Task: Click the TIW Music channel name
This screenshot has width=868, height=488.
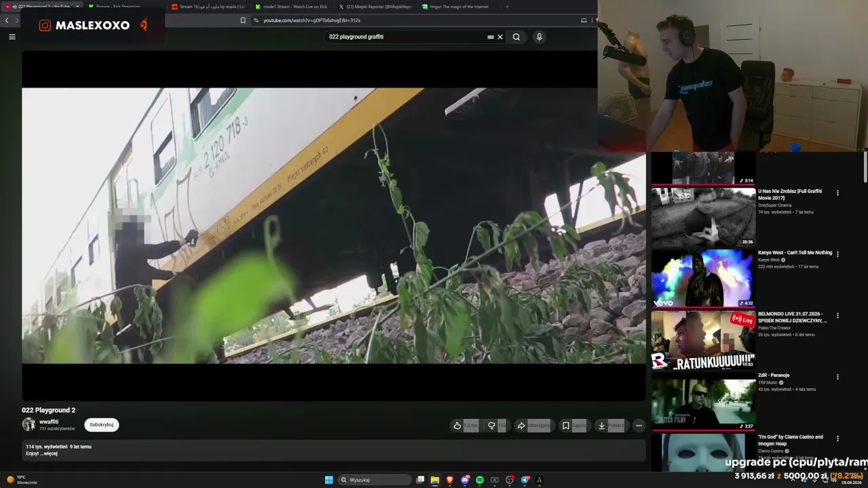Action: tap(768, 382)
